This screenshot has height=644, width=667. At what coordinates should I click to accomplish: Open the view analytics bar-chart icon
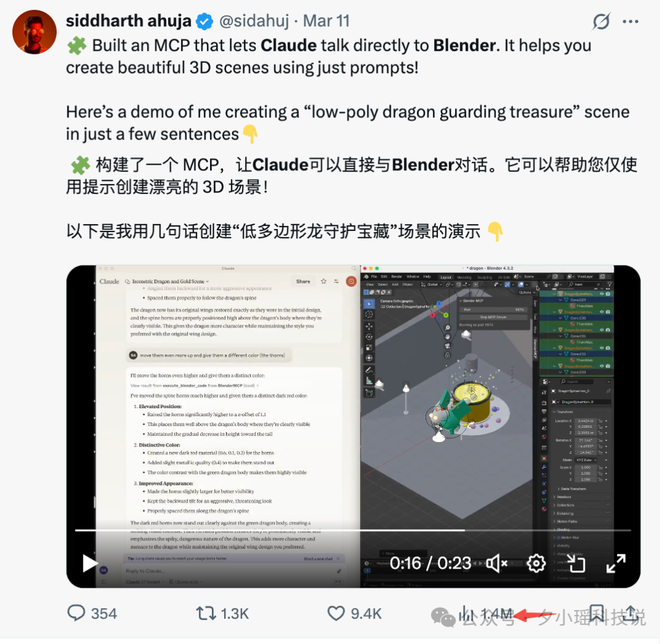(467, 613)
